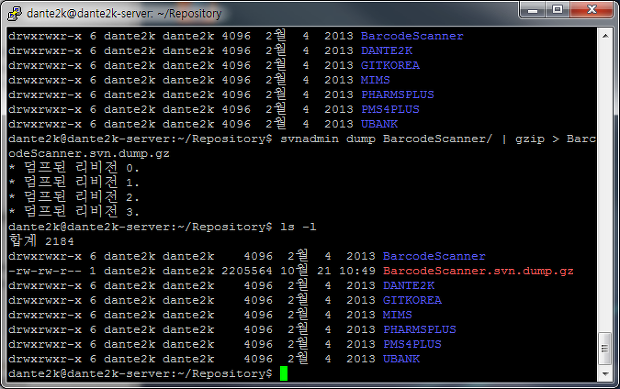Image resolution: width=620 pixels, height=389 pixels.
Task: Click the terminal scrollbar thumb
Action: pyautogui.click(x=605, y=348)
